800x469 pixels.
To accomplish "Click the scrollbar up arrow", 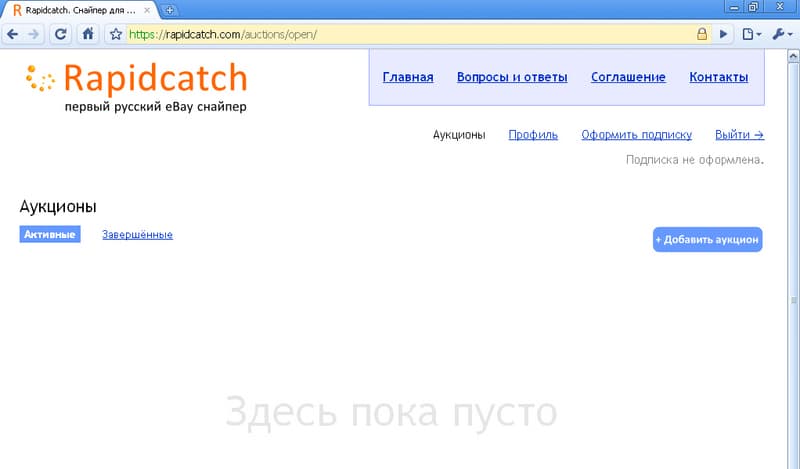I will [x=793, y=56].
